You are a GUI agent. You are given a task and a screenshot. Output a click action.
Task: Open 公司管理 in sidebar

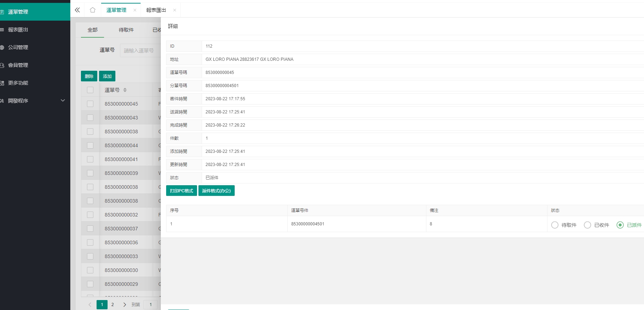pos(35,47)
